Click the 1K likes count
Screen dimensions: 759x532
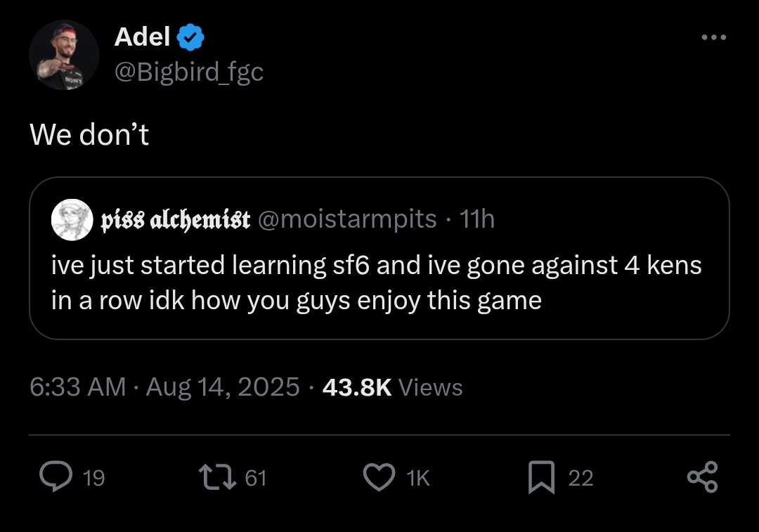pyautogui.click(x=418, y=479)
